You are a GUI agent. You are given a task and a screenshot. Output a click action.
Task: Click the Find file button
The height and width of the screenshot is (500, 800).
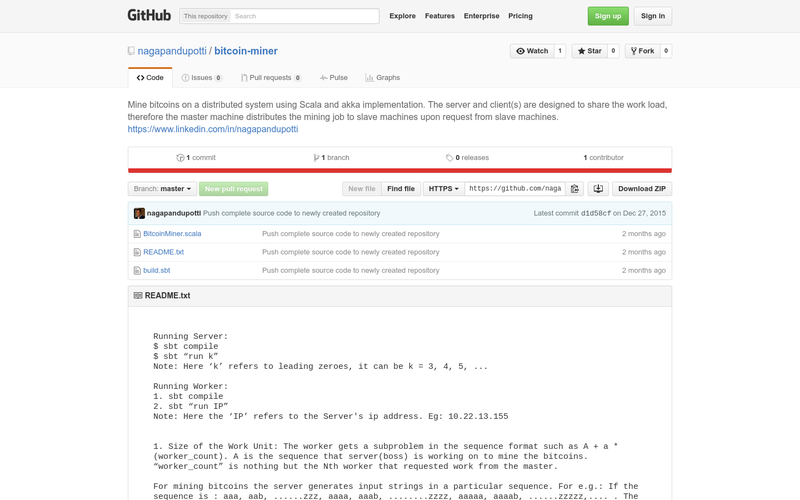coord(401,189)
